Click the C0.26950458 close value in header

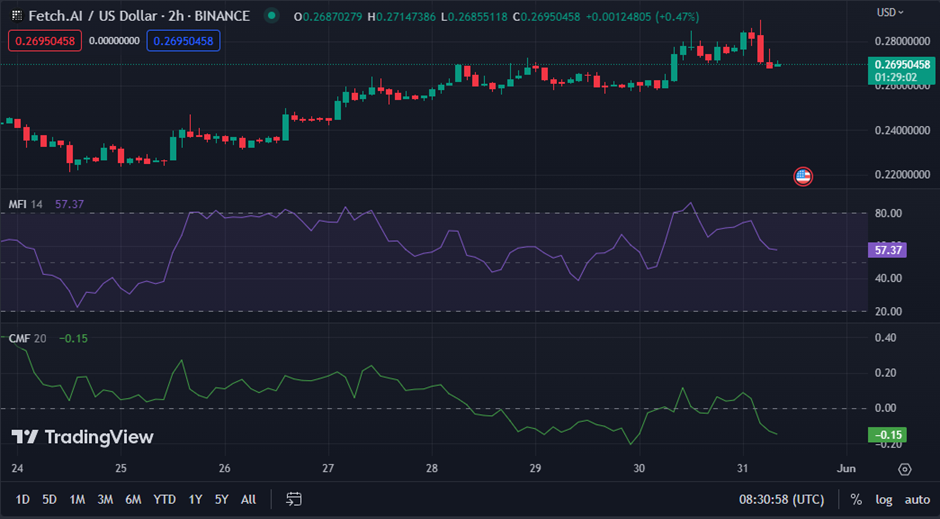(547, 17)
